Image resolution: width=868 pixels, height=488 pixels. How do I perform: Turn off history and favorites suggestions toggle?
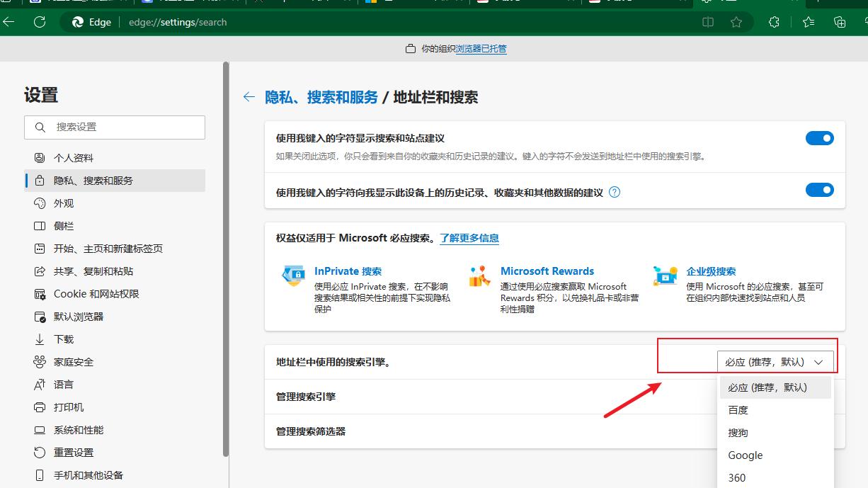pyautogui.click(x=819, y=190)
